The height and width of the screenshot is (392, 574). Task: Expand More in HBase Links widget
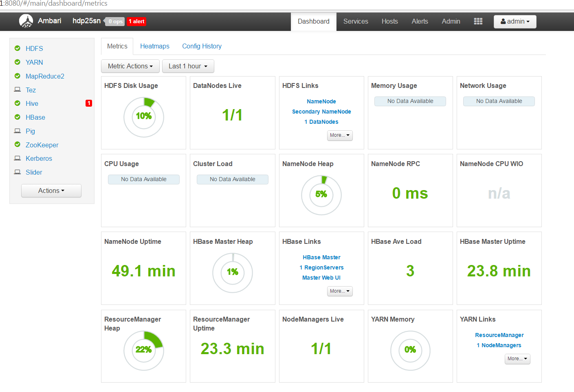pos(340,291)
